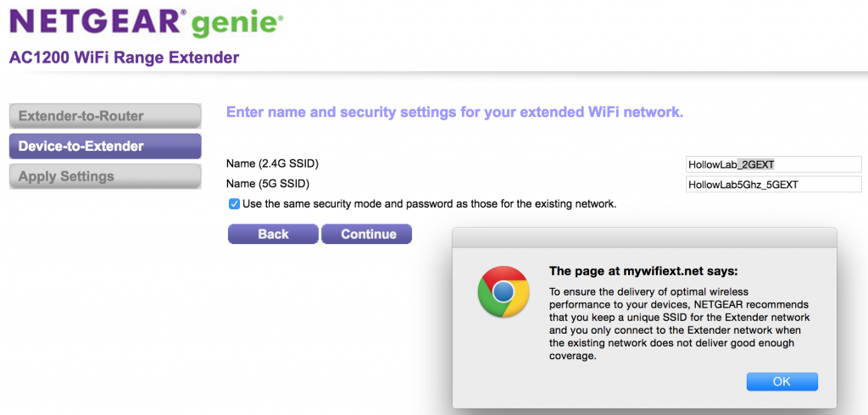This screenshot has height=415, width=868.
Task: Uncheck the same security mode checkbox
Action: click(x=234, y=204)
